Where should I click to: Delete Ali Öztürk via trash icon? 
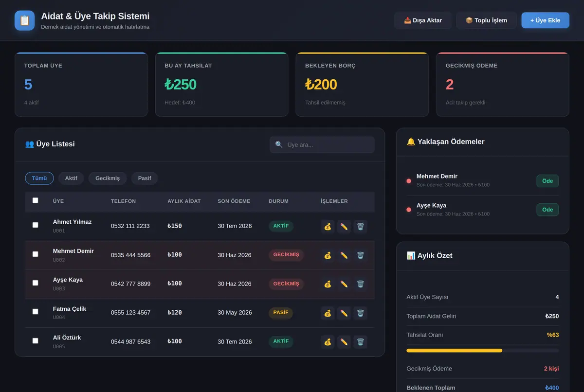360,342
